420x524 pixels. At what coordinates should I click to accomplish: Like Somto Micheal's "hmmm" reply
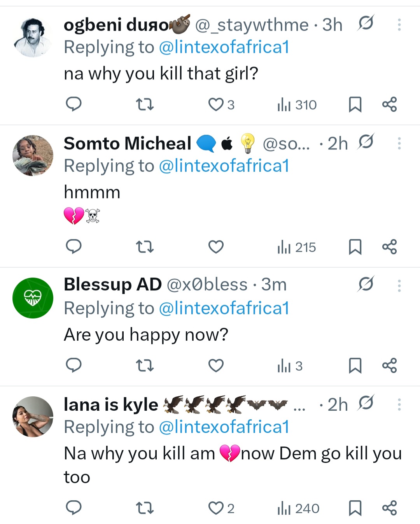[x=216, y=247]
